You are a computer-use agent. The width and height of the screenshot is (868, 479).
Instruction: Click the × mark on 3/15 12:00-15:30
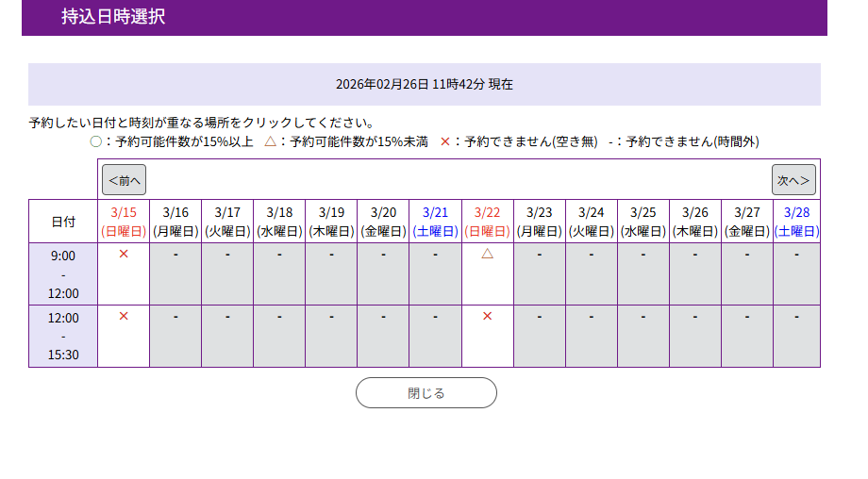click(x=124, y=316)
